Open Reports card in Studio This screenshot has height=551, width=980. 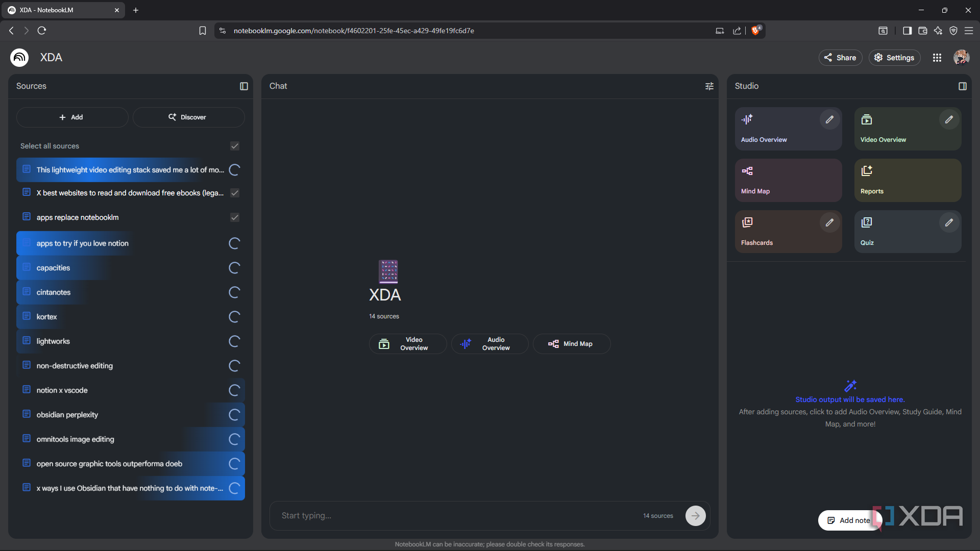pos(908,180)
